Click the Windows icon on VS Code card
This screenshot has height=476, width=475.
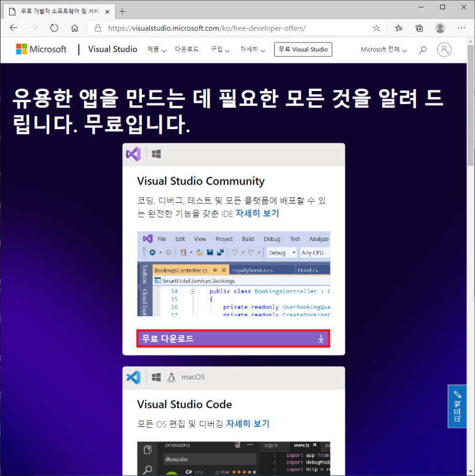[156, 378]
